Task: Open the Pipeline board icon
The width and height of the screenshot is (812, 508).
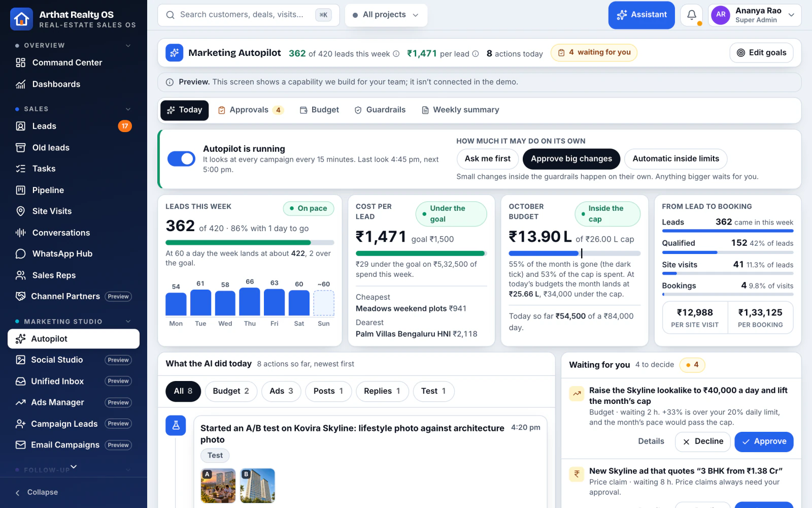Action: point(20,190)
